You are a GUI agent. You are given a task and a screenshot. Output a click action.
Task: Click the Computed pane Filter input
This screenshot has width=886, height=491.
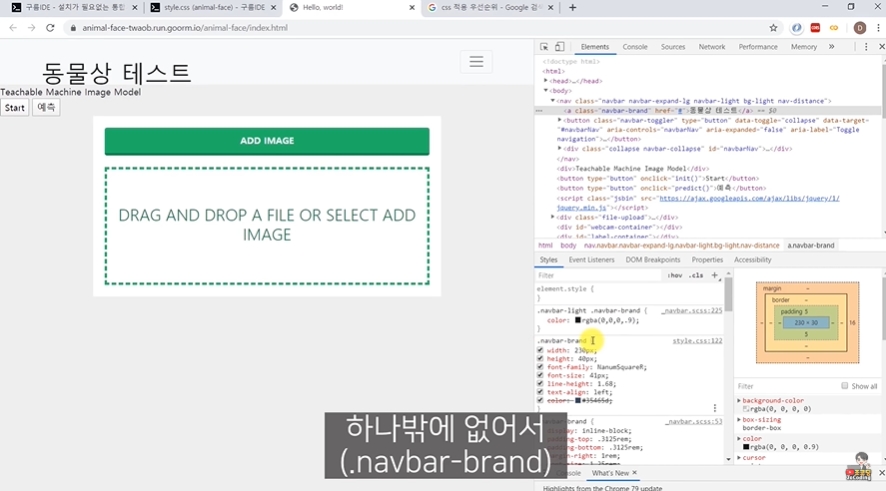tap(785, 386)
